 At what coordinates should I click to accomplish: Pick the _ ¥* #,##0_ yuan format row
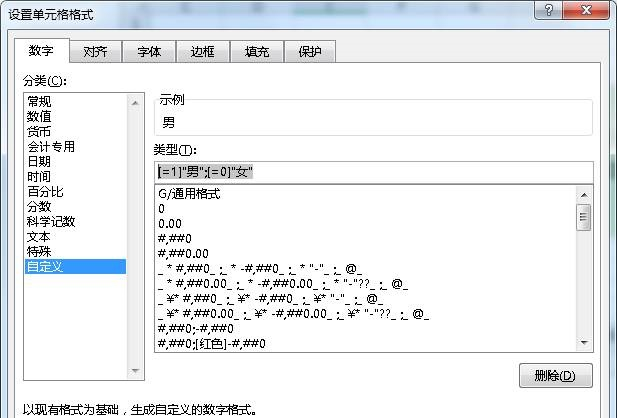365,298
